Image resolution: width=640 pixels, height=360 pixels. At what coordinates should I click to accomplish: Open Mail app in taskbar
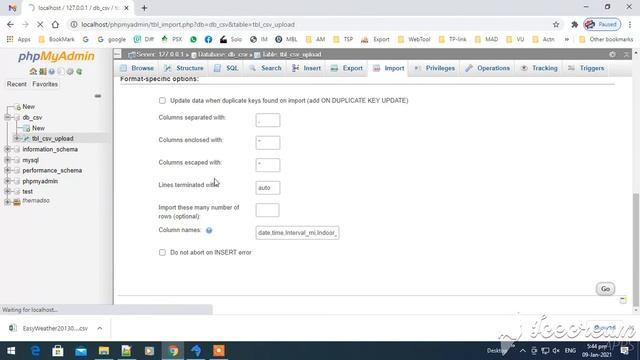[81, 351]
